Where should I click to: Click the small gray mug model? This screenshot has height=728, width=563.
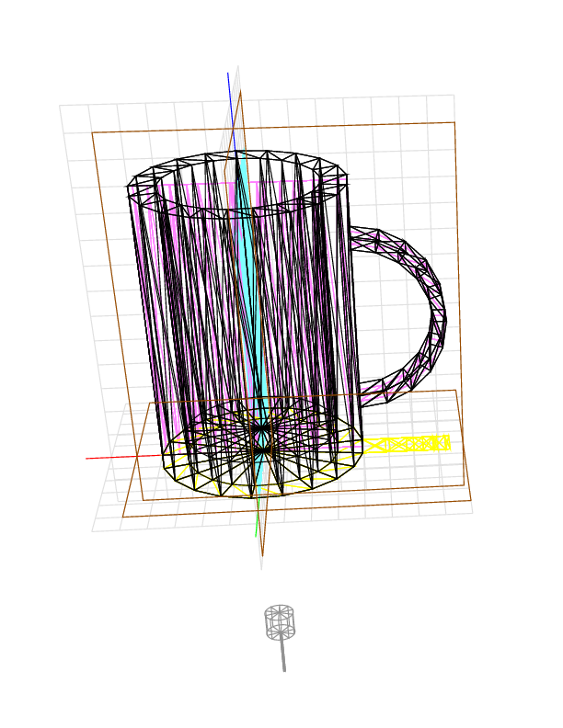pyautogui.click(x=280, y=621)
